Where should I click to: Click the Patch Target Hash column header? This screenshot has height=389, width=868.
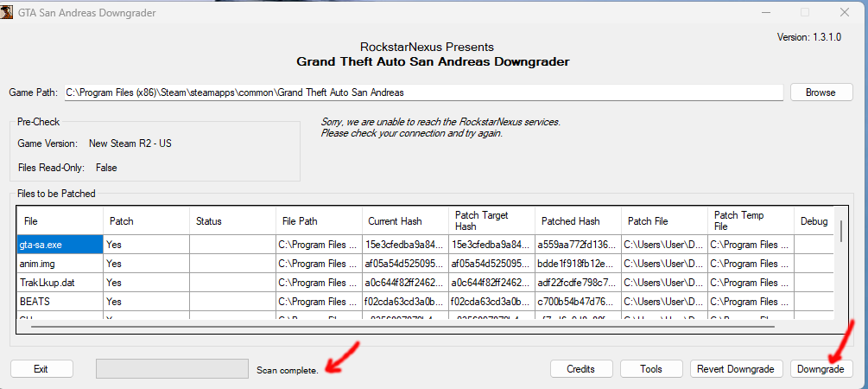(491, 221)
